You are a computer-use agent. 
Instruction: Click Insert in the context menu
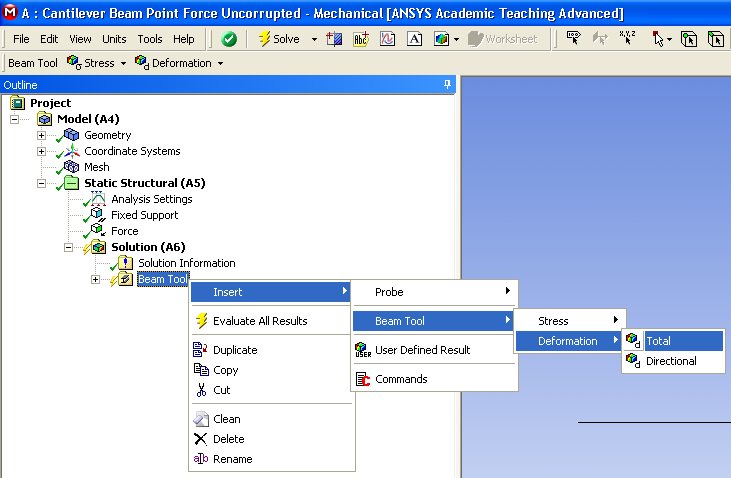(270, 292)
